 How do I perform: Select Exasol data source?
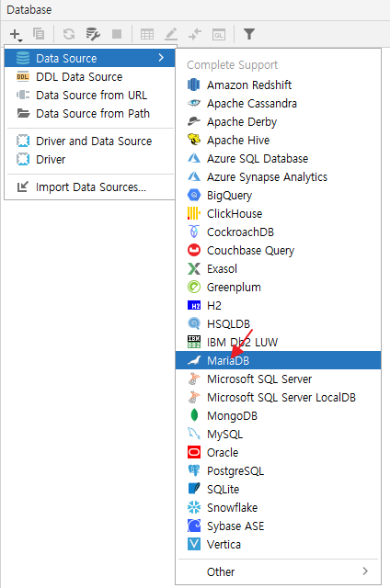coord(278,269)
